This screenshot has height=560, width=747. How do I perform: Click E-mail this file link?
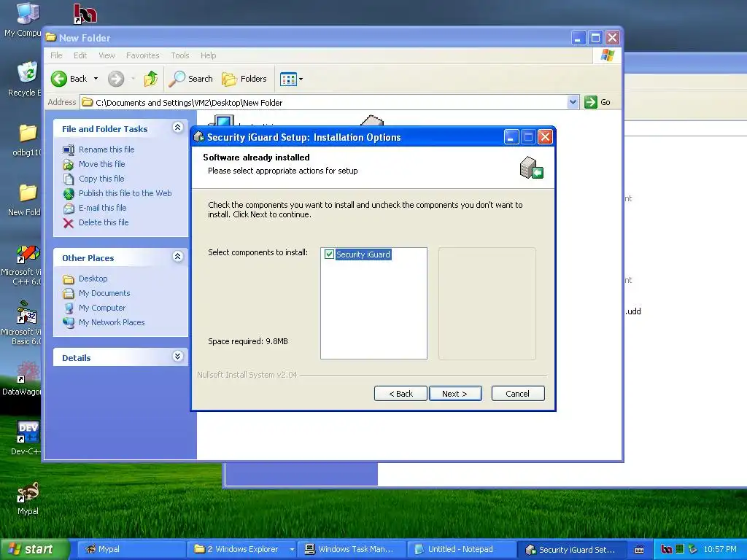point(102,208)
